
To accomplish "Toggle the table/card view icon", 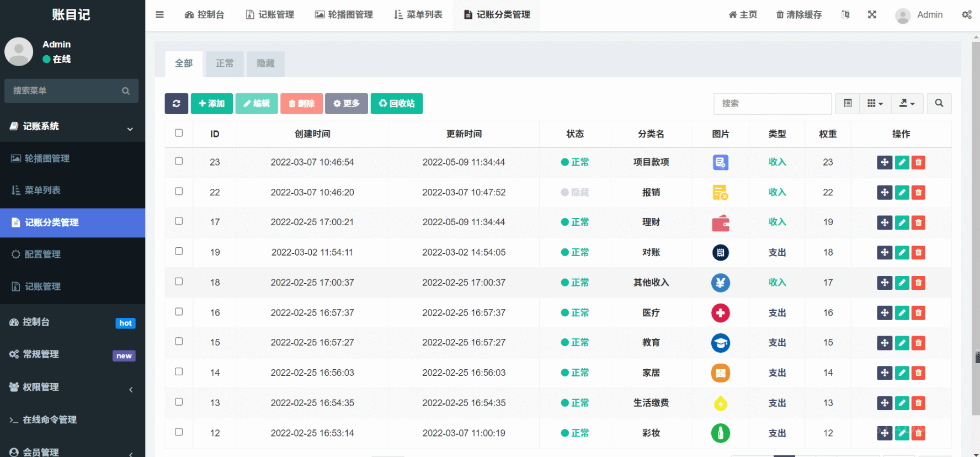I will pyautogui.click(x=848, y=103).
